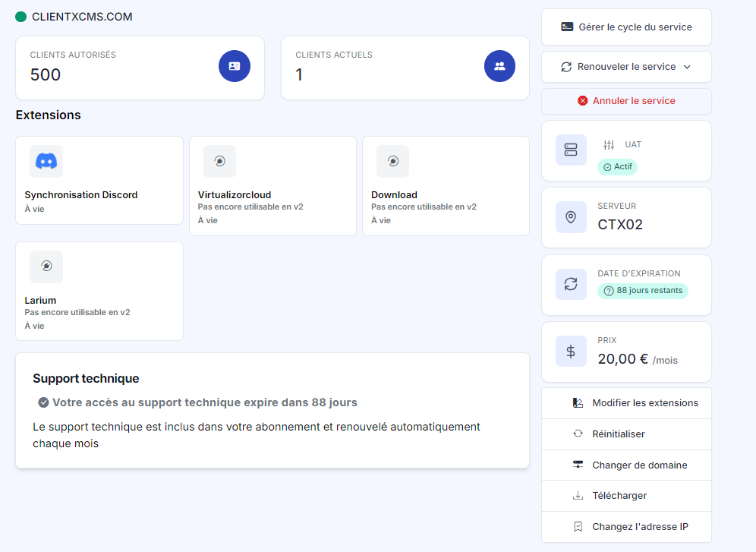
Task: Select Changer de domaine option
Action: pyautogui.click(x=639, y=465)
